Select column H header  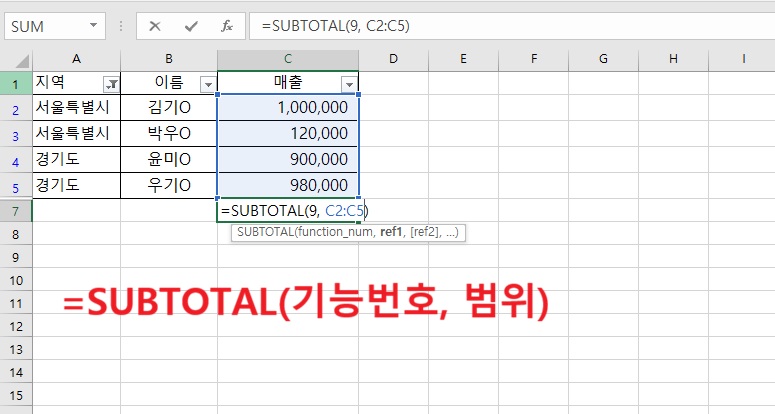tap(673, 59)
